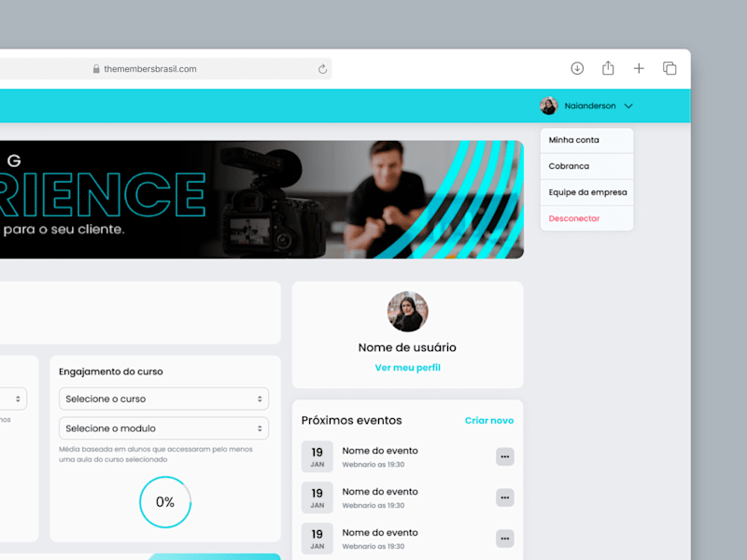Image resolution: width=747 pixels, height=560 pixels.
Task: Show the tab overview icon
Action: 669,68
